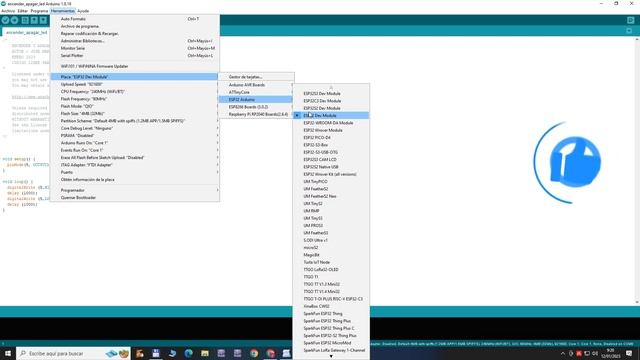
Task: Show hidden system tray icons chevron
Action: pyautogui.click(x=563, y=353)
